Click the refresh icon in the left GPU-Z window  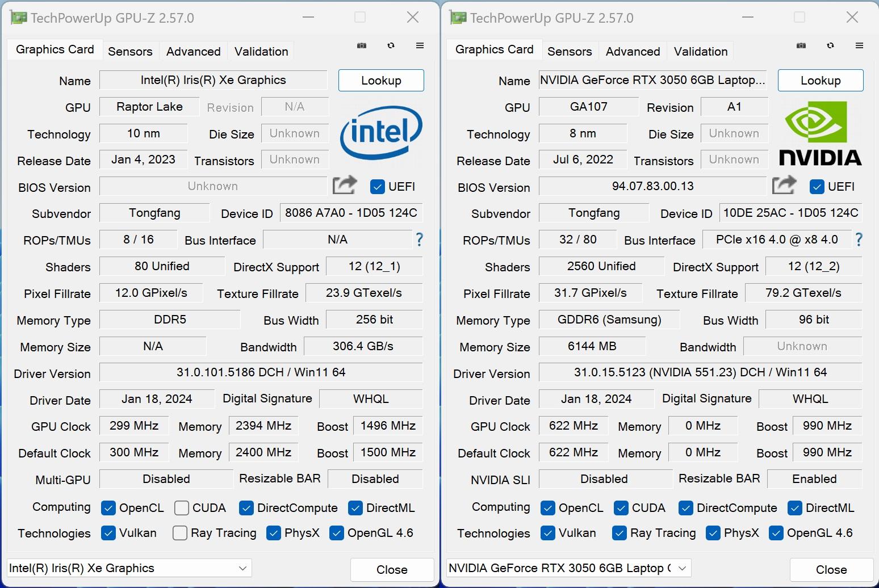click(x=391, y=45)
